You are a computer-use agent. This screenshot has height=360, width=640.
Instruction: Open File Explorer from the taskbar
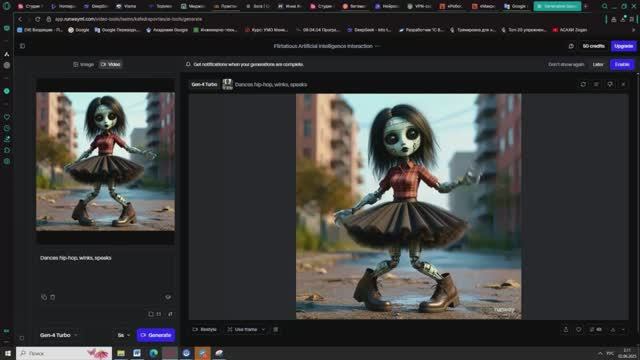point(121,353)
